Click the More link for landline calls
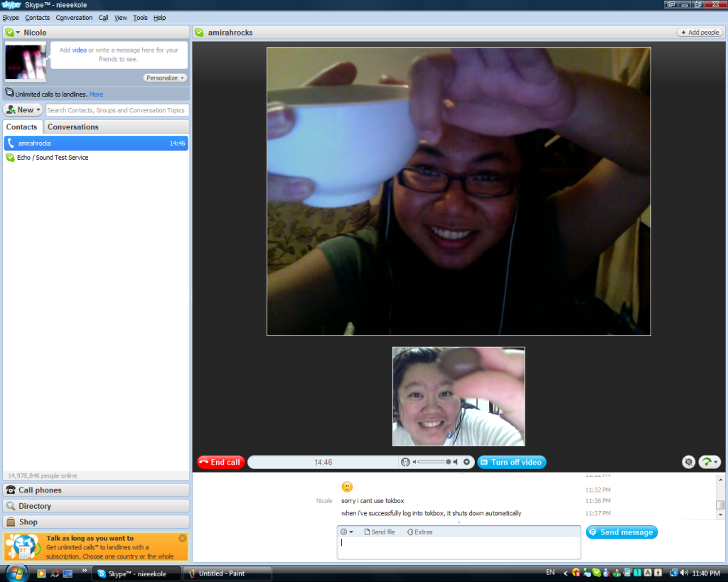Viewport: 728px width, 582px height. click(x=96, y=95)
